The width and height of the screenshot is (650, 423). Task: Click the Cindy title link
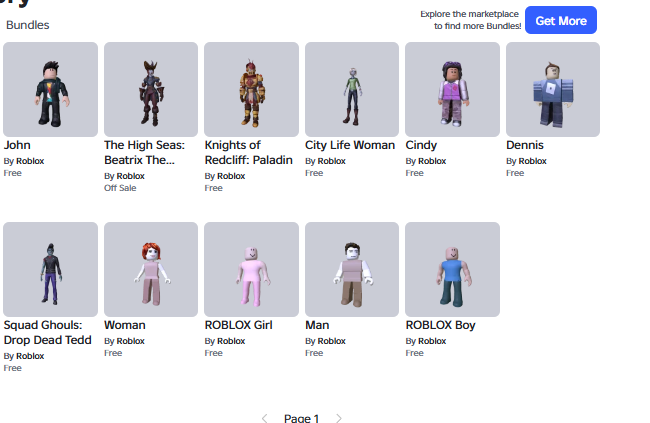tap(421, 145)
